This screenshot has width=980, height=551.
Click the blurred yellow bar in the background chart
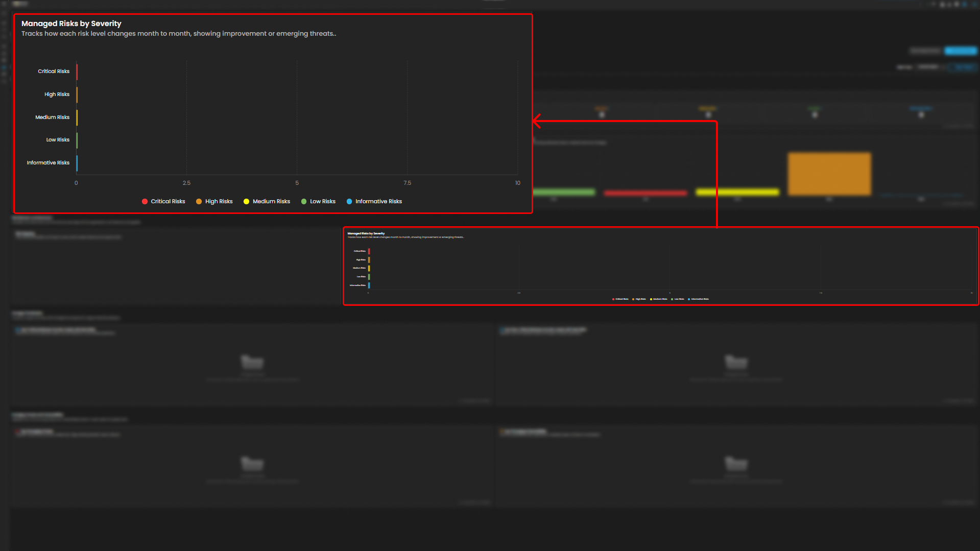[x=737, y=193]
